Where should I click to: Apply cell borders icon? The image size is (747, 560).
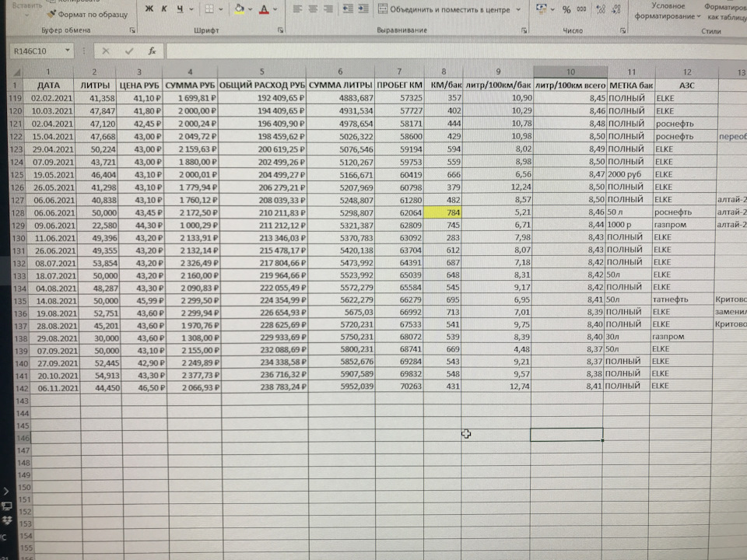tap(209, 9)
